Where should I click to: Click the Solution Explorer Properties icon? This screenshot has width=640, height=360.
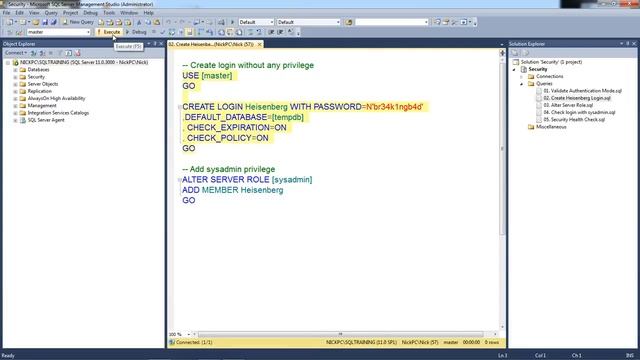coord(515,53)
